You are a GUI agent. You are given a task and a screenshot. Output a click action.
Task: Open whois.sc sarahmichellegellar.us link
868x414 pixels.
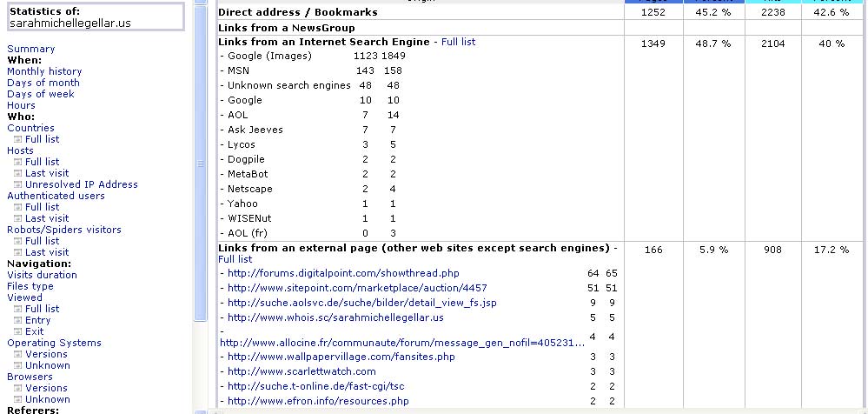pos(335,317)
